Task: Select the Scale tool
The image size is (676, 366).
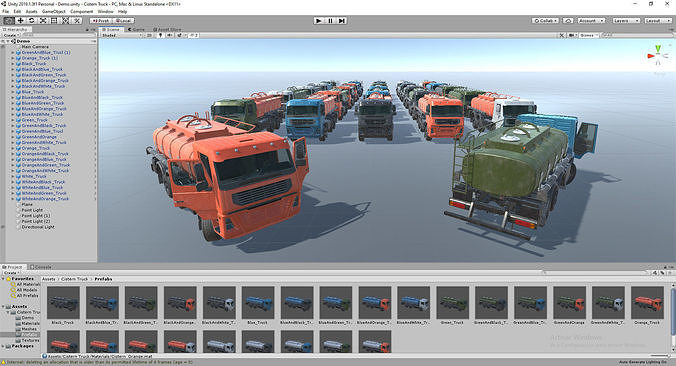Action: (43, 20)
